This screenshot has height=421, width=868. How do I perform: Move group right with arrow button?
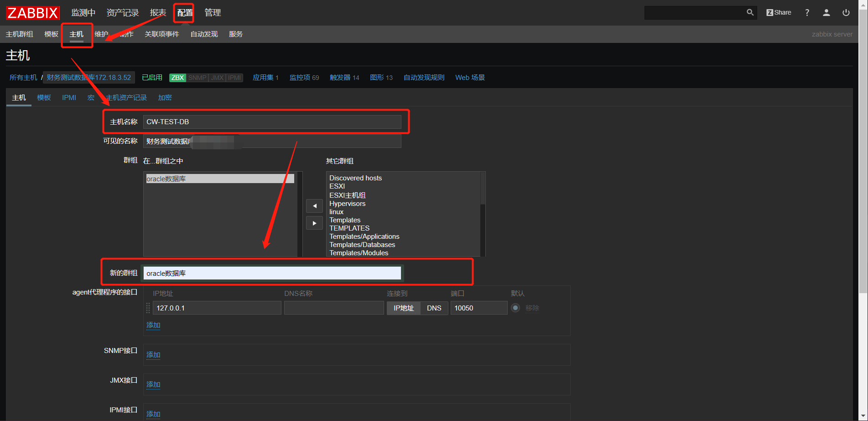coord(314,223)
